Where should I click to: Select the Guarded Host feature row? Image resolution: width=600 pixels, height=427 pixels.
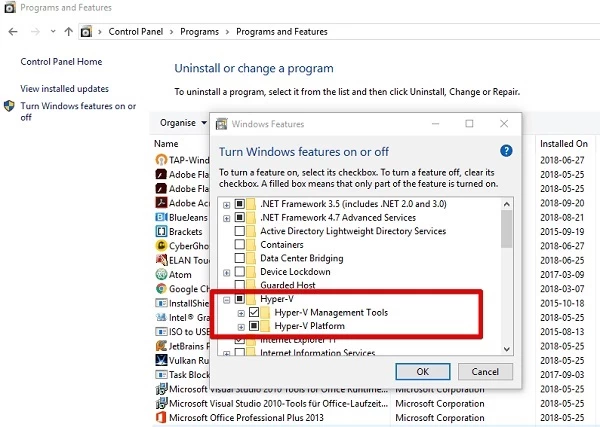(288, 285)
